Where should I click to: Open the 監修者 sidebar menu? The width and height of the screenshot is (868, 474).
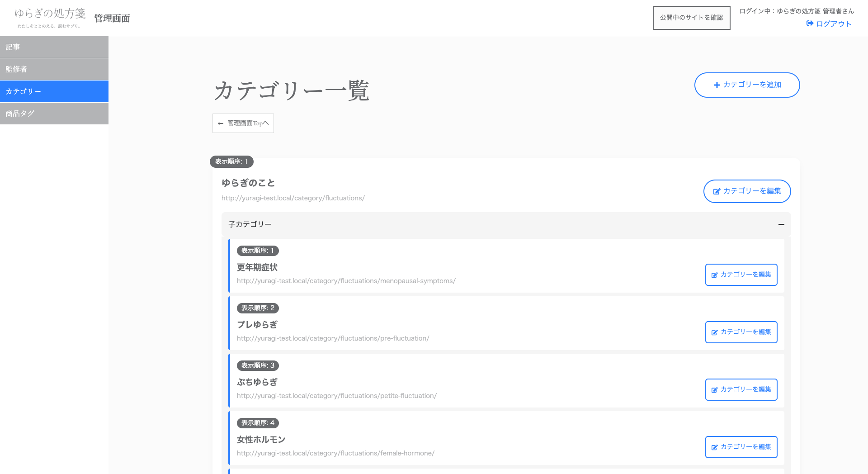point(54,69)
